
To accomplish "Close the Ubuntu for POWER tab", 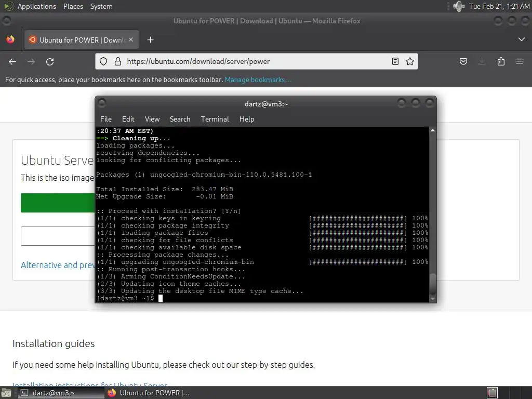I will click(x=131, y=39).
